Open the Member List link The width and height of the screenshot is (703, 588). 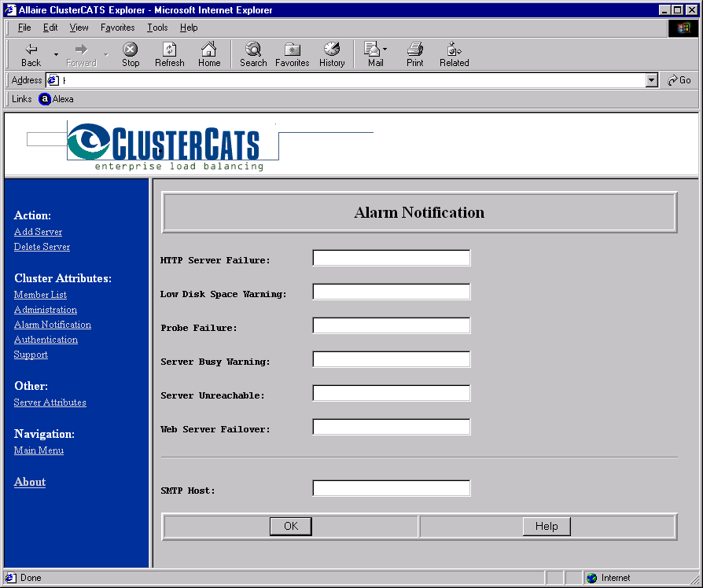[40, 295]
